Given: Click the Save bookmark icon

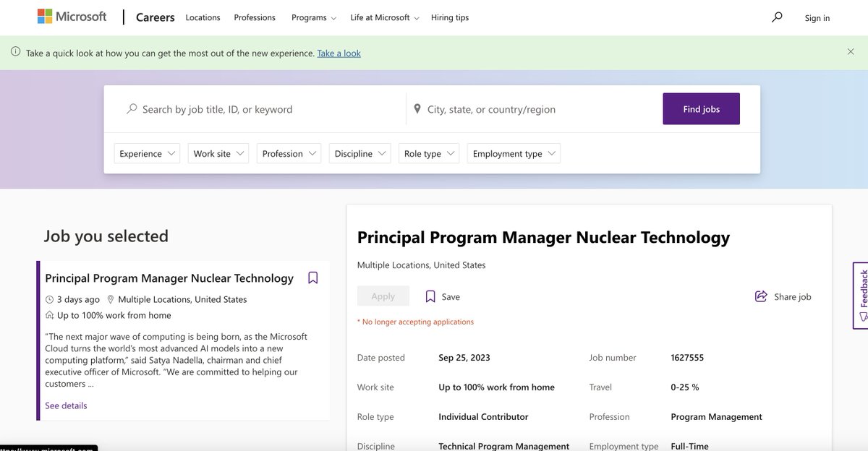Looking at the screenshot, I should [430, 296].
